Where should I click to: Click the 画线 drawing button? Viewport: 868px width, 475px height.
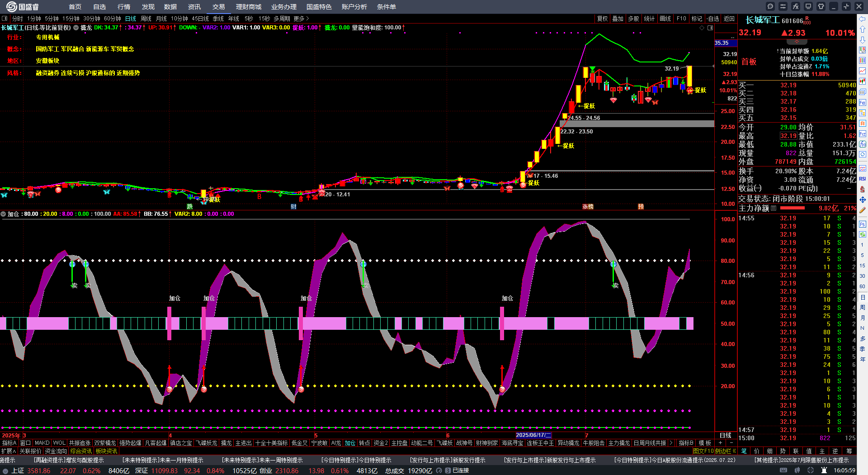665,19
